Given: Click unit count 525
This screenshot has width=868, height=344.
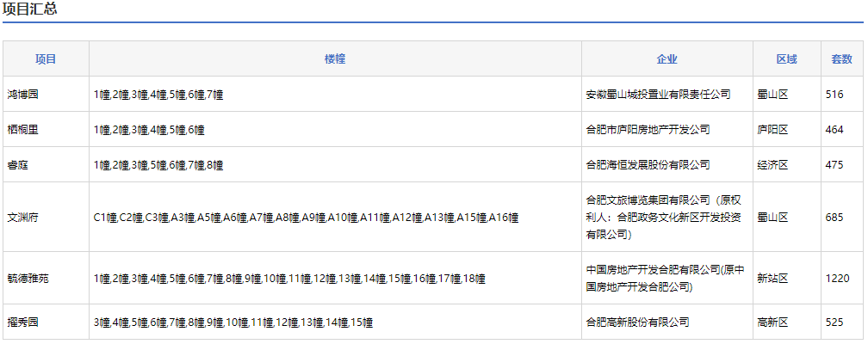Looking at the screenshot, I should pyautogui.click(x=834, y=322).
